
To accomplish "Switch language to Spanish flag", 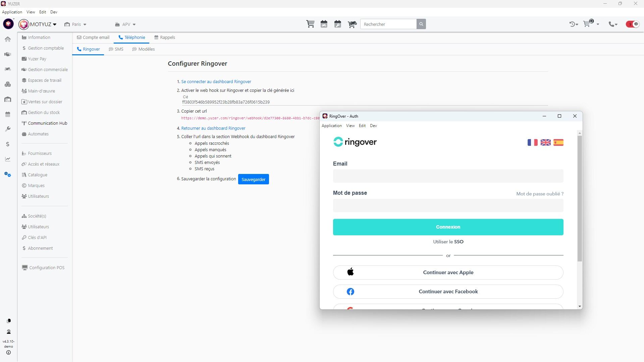I will coord(558,142).
